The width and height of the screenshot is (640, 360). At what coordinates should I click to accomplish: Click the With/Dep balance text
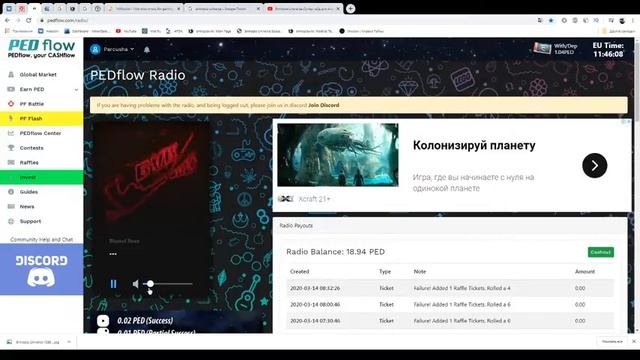pos(565,49)
